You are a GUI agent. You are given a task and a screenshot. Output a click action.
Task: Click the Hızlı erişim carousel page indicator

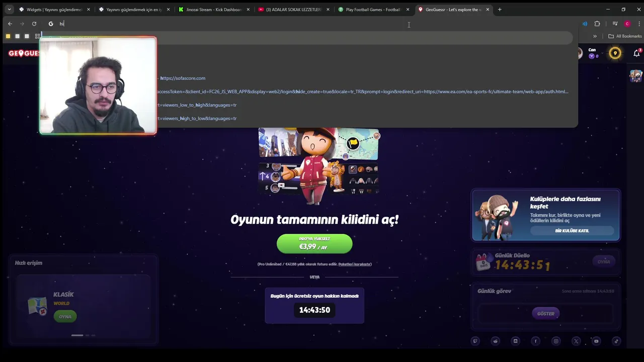83,335
